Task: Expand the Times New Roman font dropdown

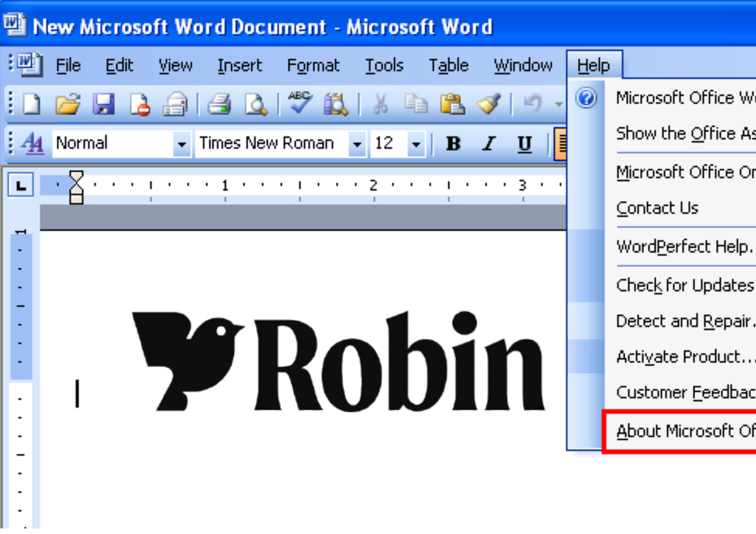Action: [x=357, y=144]
